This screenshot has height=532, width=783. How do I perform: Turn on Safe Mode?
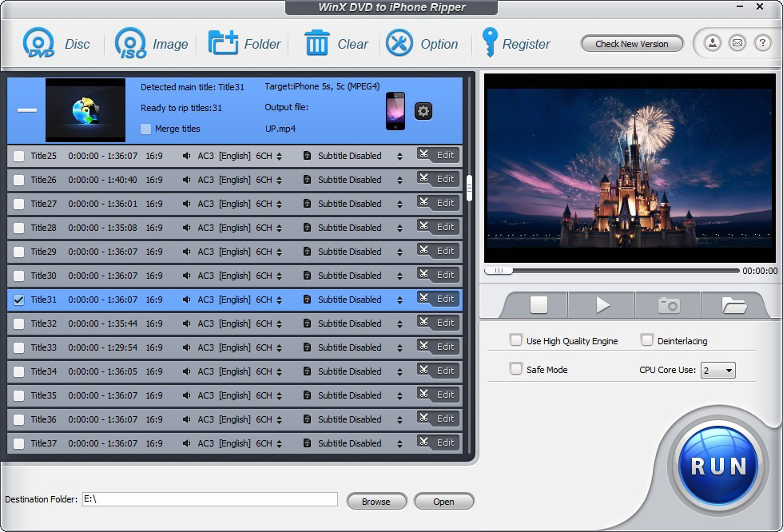click(516, 369)
